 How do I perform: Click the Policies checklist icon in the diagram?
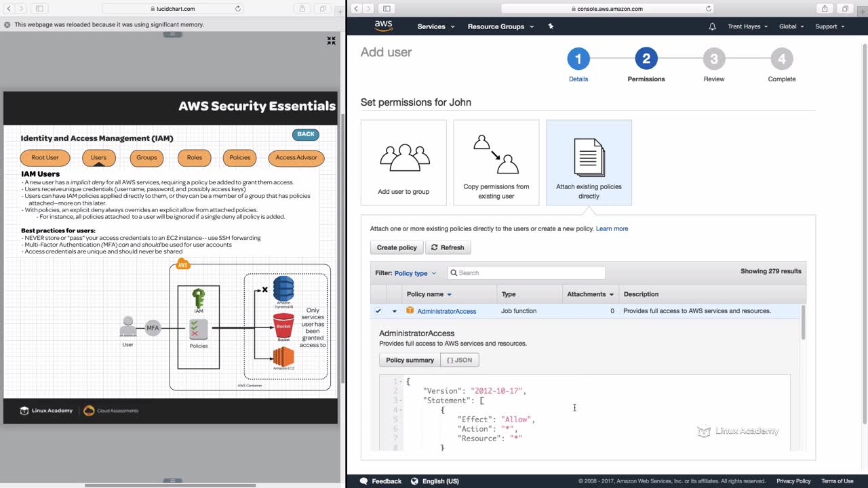pos(198,330)
